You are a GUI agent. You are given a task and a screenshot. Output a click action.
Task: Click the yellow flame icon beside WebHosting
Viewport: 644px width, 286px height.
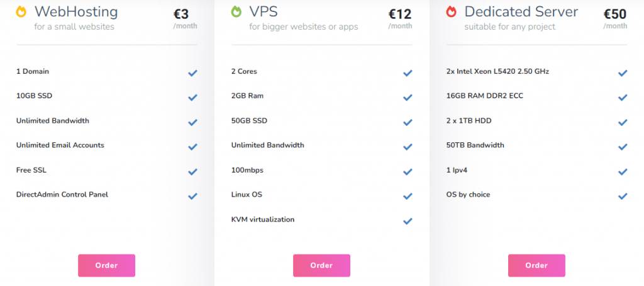[21, 11]
